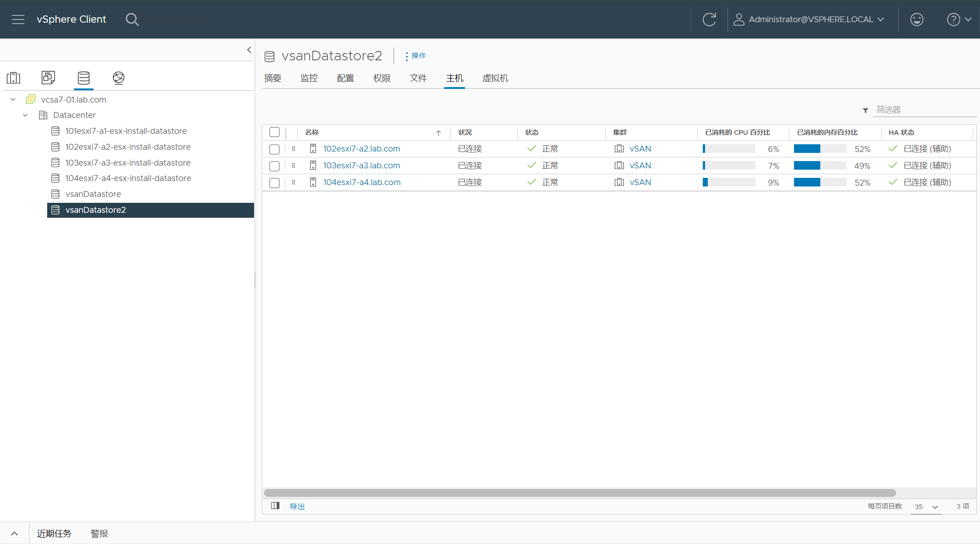The width and height of the screenshot is (980, 544).
Task: Open the 配置 tab
Action: point(345,78)
